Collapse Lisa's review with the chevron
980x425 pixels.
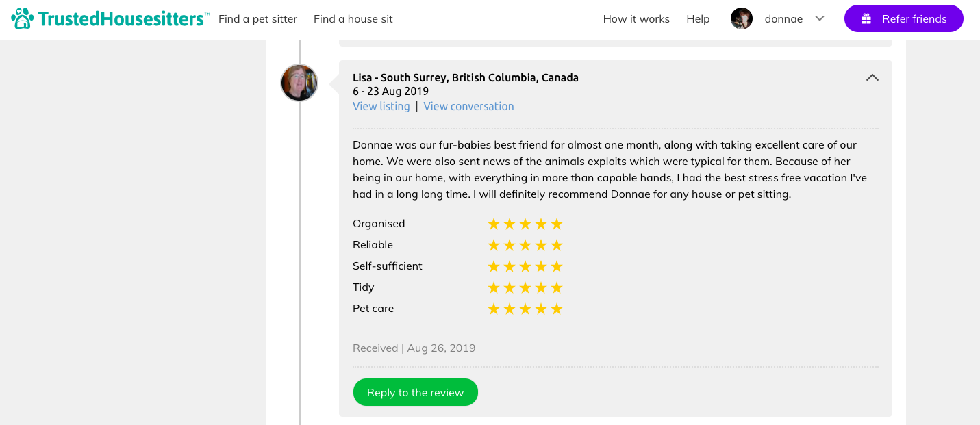pos(872,78)
